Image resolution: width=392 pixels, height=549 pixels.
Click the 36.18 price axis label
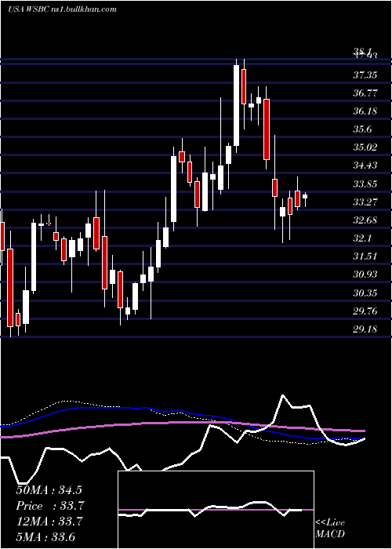click(x=365, y=111)
